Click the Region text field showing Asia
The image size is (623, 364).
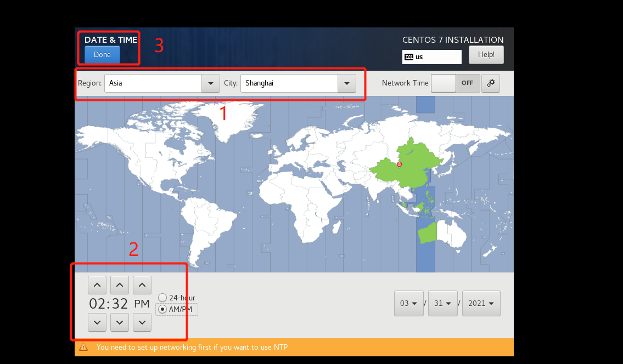coord(153,83)
